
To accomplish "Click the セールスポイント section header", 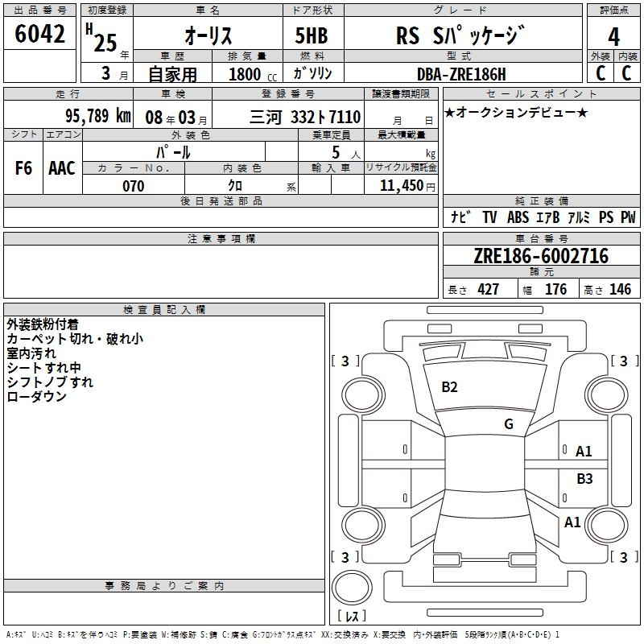I will coord(541,93).
